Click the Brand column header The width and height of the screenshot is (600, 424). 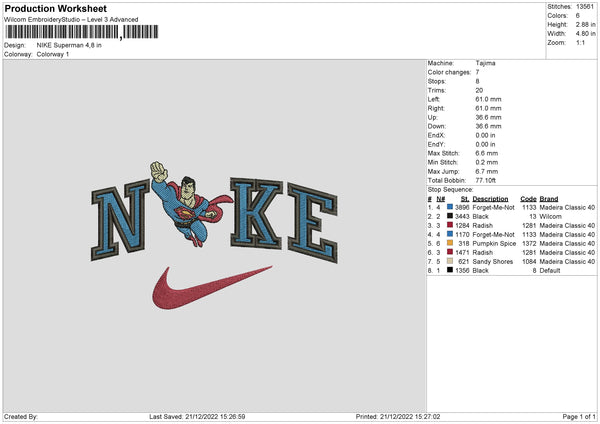click(549, 199)
